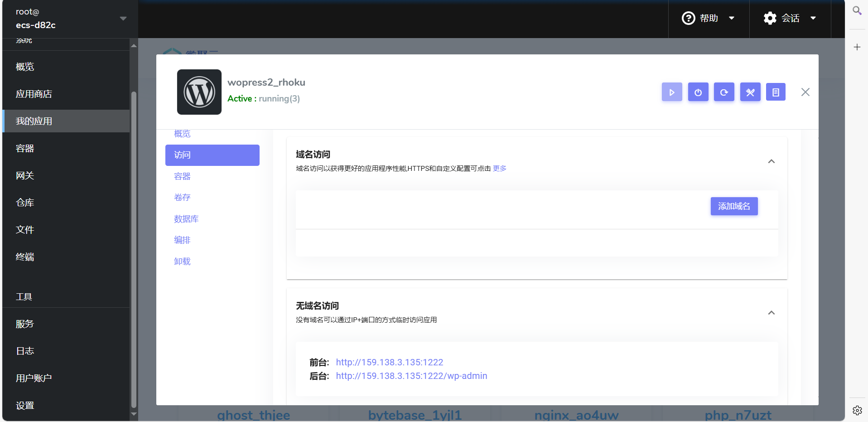The height and width of the screenshot is (422, 868).
Task: Open the settings gear at bottom right
Action: point(857,410)
